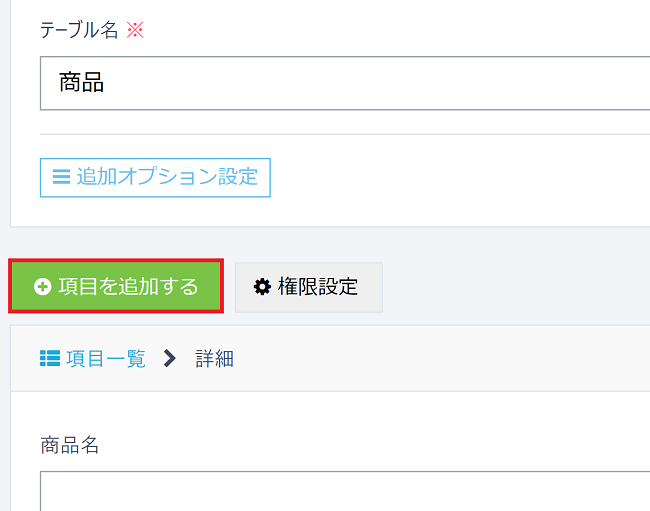Click the hamburger icon on 追加オプション設定
Image resolution: width=650 pixels, height=511 pixels.
tap(61, 177)
